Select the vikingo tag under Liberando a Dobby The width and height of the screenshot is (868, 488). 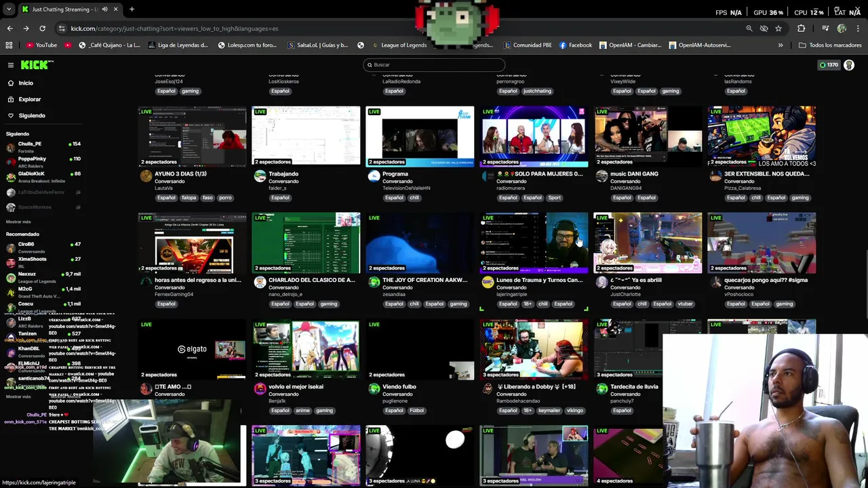[574, 411]
